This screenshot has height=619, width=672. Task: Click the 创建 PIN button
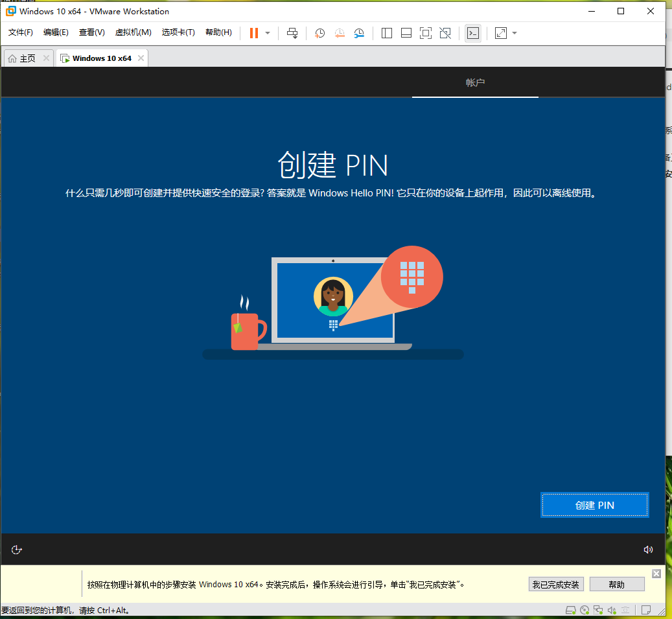click(x=594, y=505)
